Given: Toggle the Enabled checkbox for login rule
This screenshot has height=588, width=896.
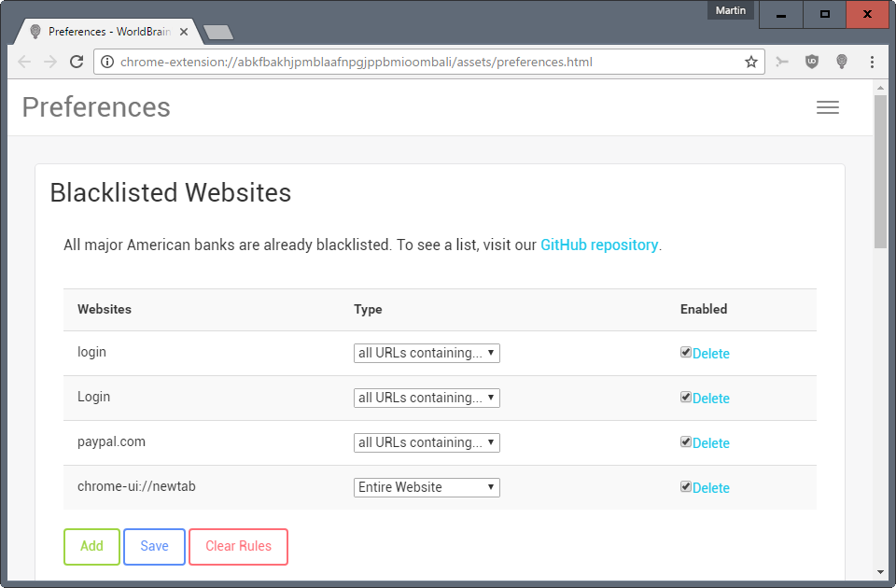Looking at the screenshot, I should (686, 352).
